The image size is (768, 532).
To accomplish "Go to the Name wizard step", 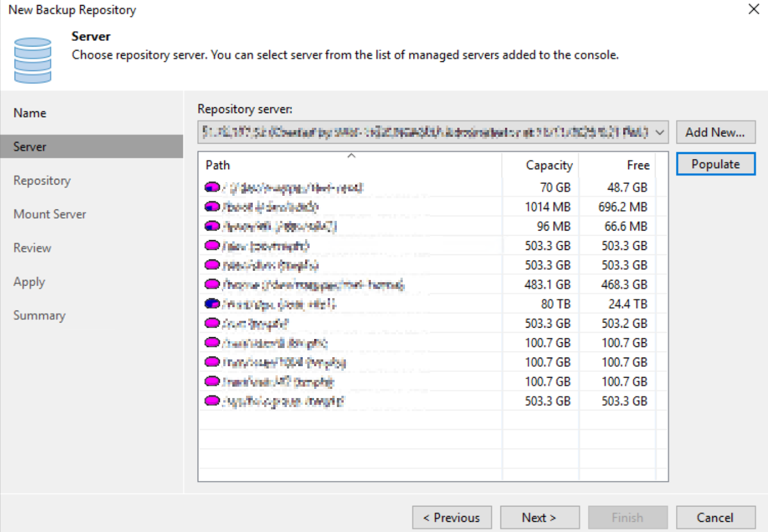I will (x=30, y=113).
